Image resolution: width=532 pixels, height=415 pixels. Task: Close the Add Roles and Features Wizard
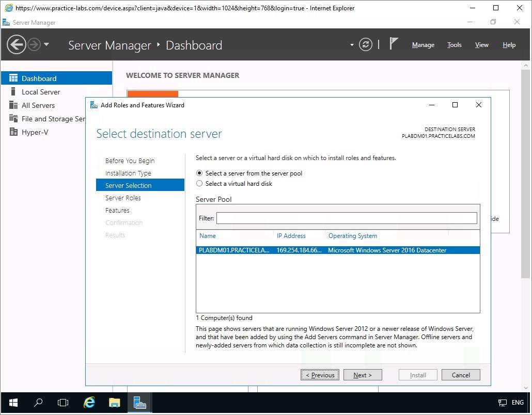478,105
